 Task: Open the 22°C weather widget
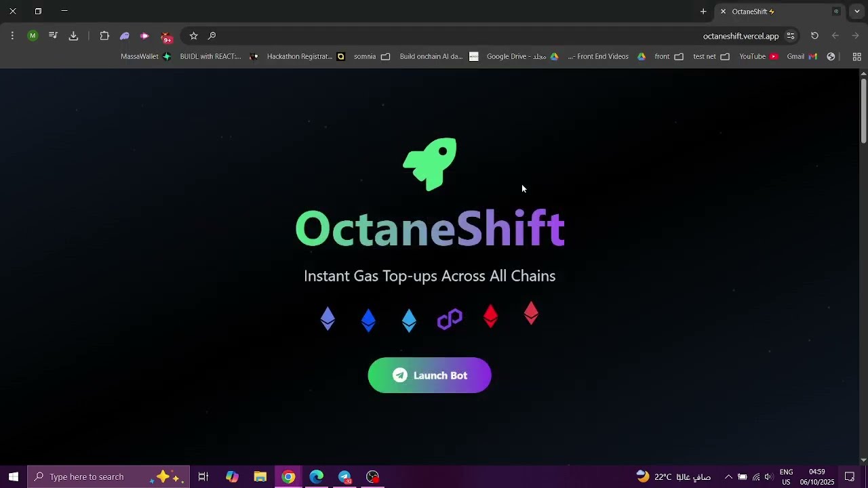(x=673, y=476)
